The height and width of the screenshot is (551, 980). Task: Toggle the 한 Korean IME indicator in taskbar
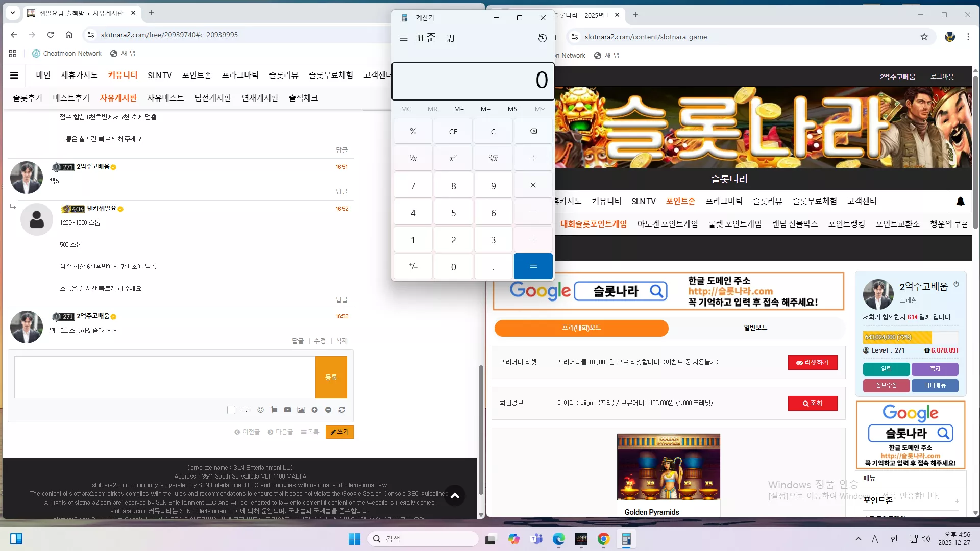pos(894,539)
